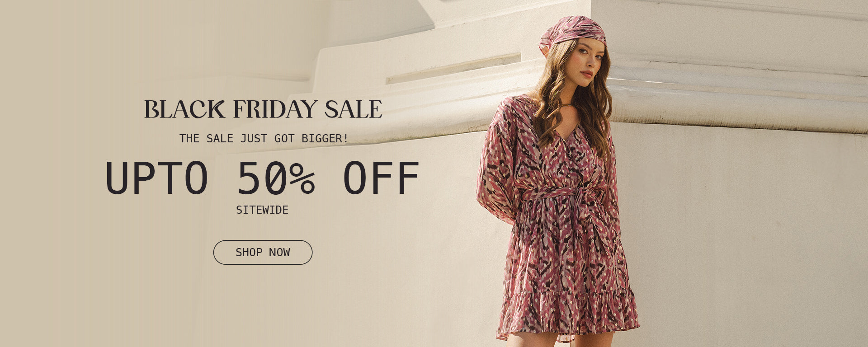Screen dimensions: 868x347
Task: Click the SHOP NOW button
Action: click(263, 252)
